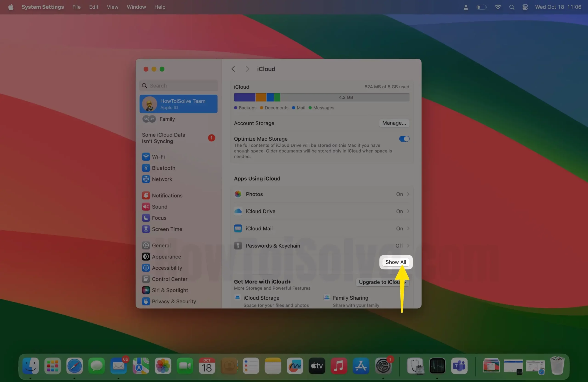The width and height of the screenshot is (588, 382).
Task: Open the Apple menu
Action: (x=11, y=7)
